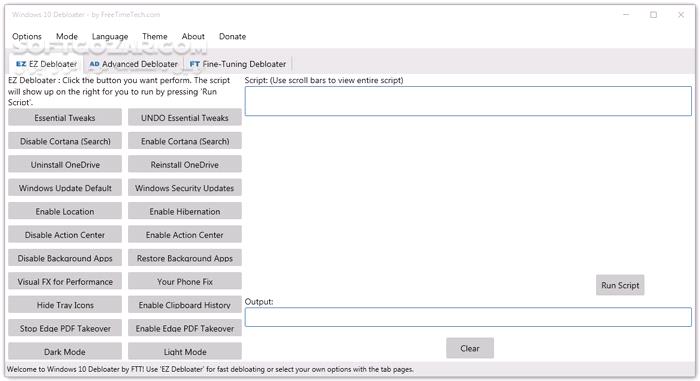Click inside the Output text box
The image size is (700, 381).
(x=468, y=317)
